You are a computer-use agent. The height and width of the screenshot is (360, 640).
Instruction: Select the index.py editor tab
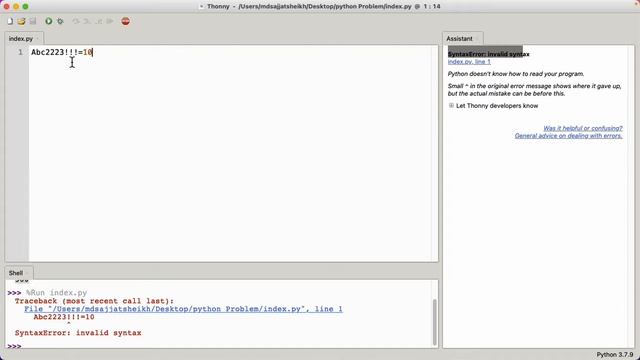pos(21,39)
